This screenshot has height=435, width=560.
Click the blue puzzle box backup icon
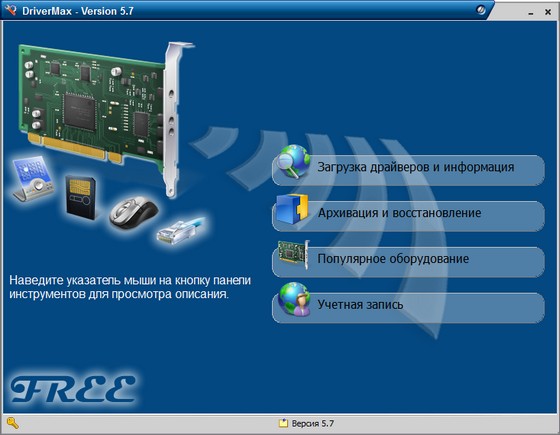pyautogui.click(x=292, y=209)
